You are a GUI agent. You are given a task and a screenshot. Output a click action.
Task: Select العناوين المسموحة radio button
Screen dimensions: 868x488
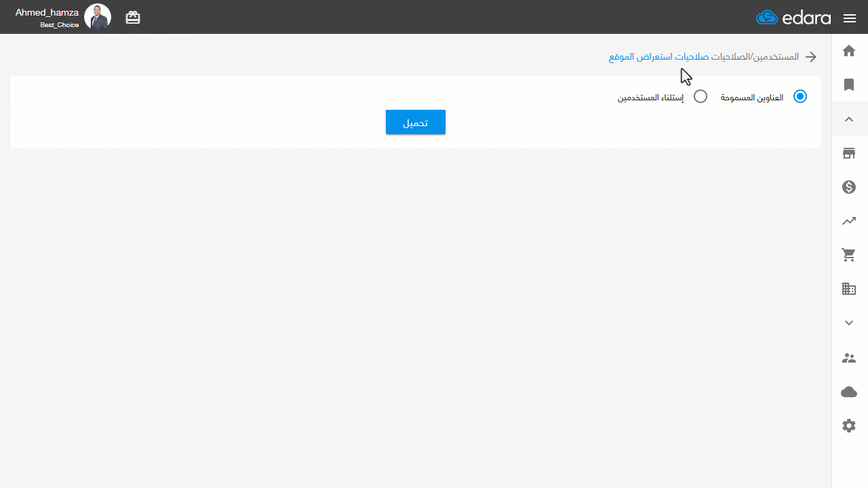[x=800, y=97]
